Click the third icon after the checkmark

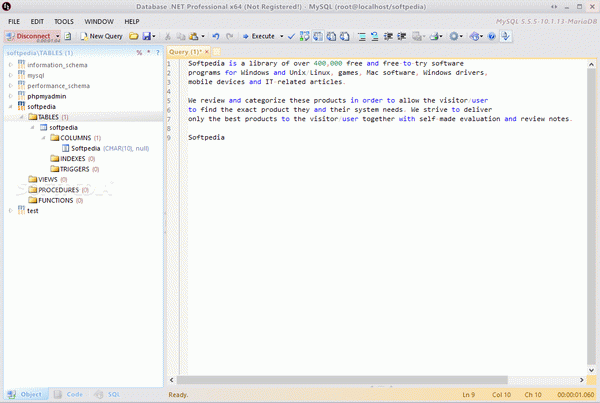pyautogui.click(x=331, y=36)
